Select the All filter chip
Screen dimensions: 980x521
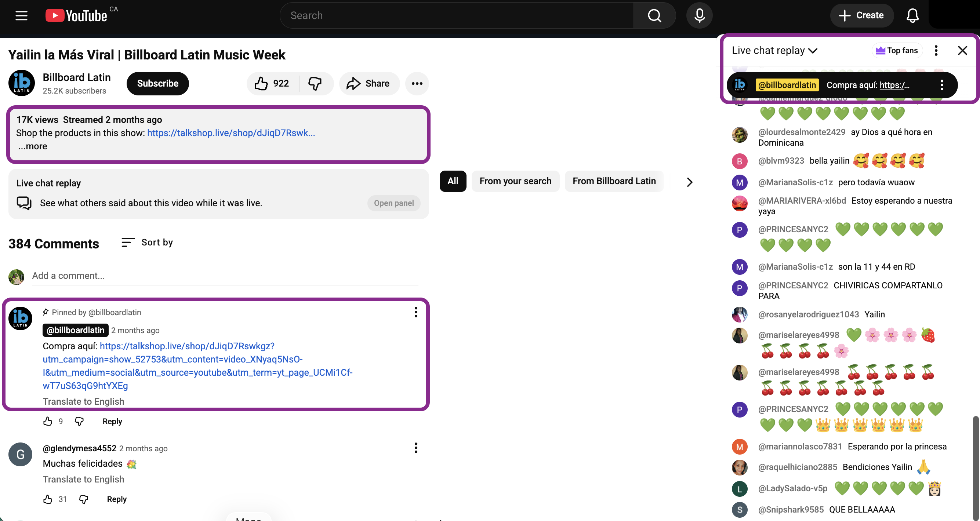[453, 181]
